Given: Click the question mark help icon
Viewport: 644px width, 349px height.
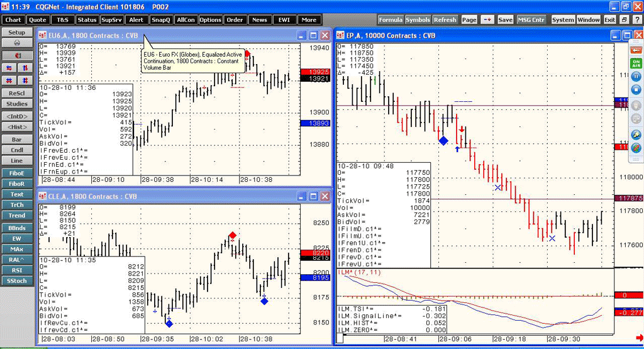Looking at the screenshot, I should (635, 19).
